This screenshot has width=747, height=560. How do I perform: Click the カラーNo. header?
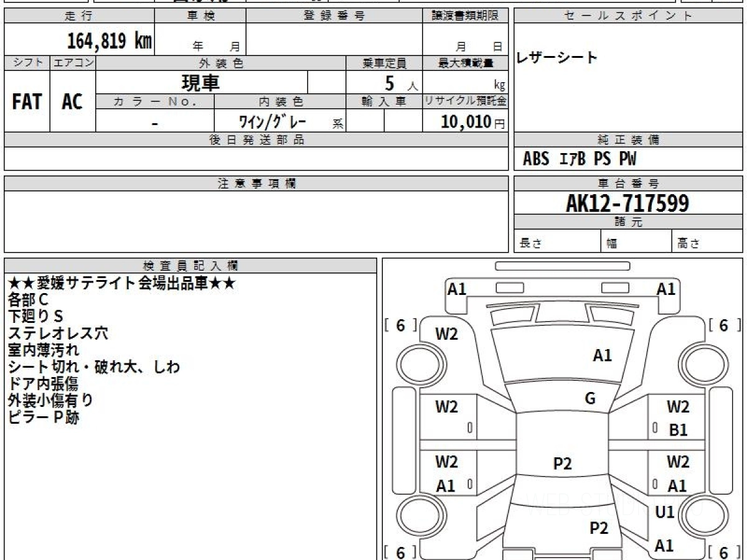tap(155, 101)
